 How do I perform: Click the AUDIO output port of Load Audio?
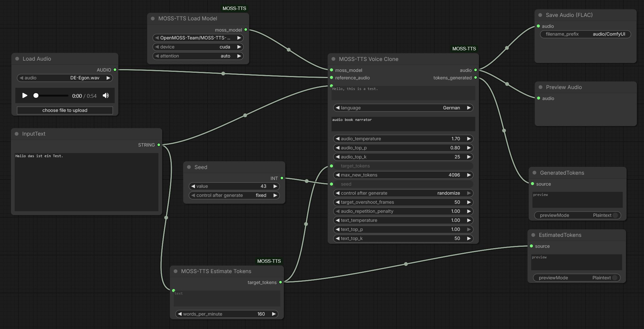click(115, 70)
